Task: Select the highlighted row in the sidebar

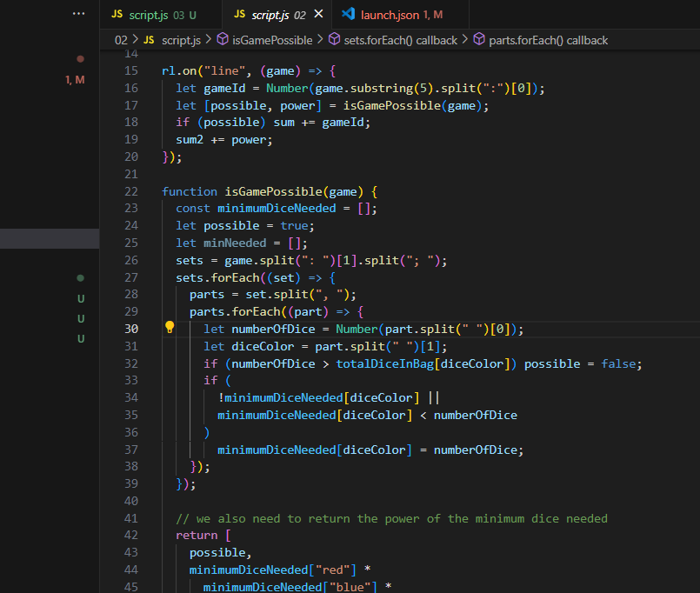Action: (x=50, y=239)
